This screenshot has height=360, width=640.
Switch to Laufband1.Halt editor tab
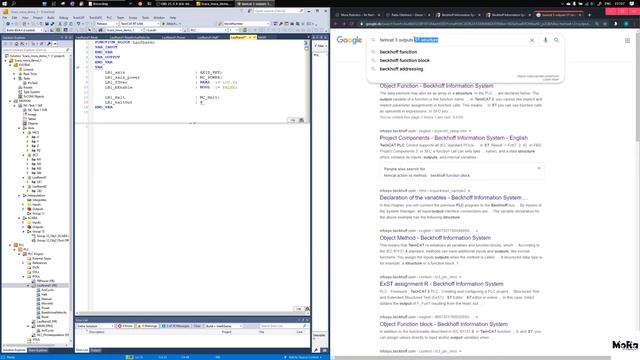point(208,38)
